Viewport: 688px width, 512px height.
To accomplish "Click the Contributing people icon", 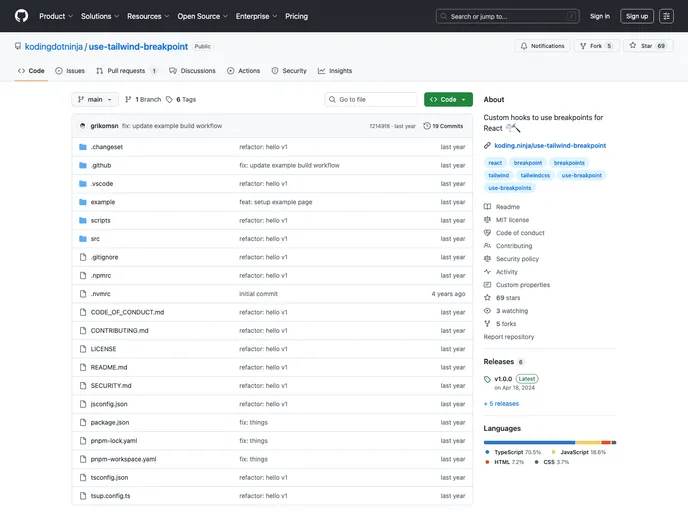I will click(487, 246).
